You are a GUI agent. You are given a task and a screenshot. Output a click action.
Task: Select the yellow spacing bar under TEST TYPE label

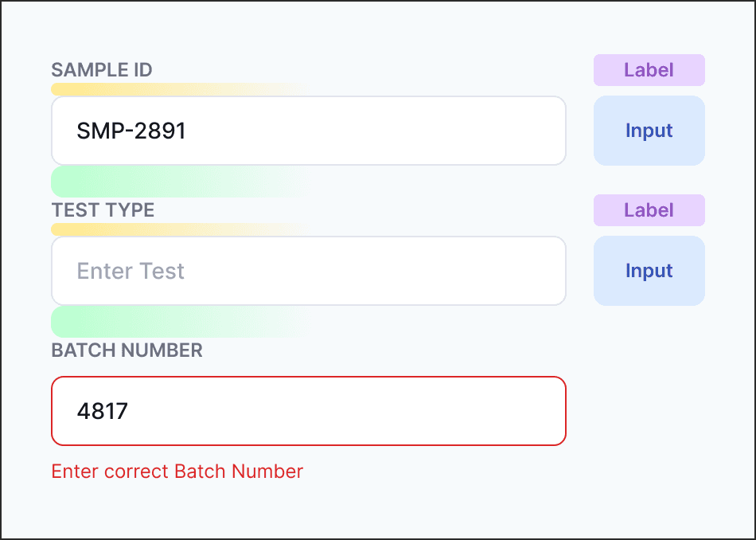pyautogui.click(x=178, y=229)
